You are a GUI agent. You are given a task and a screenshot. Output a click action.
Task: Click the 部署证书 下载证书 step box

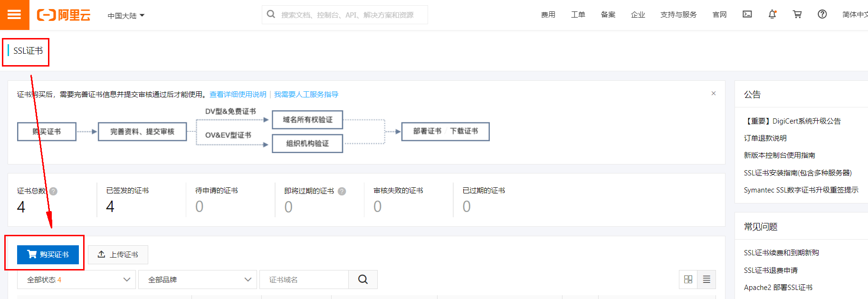click(446, 131)
